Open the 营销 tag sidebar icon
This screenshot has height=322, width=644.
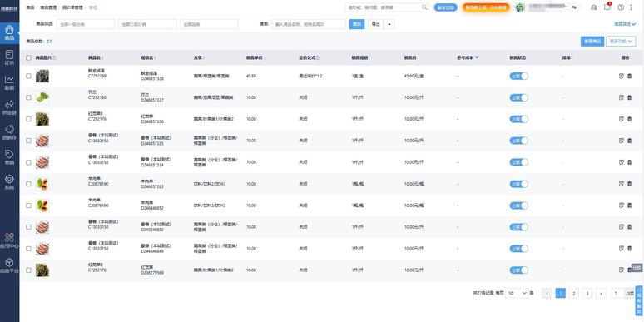9,157
